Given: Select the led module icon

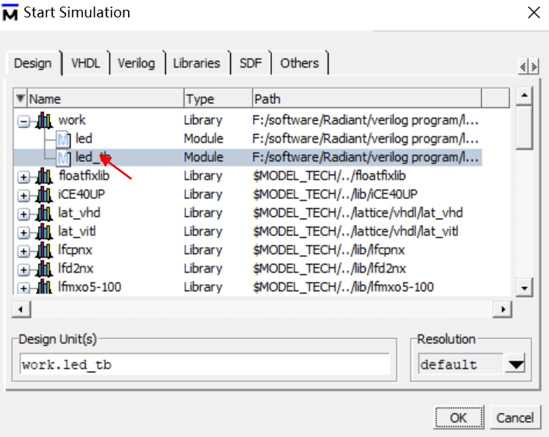Looking at the screenshot, I should [64, 139].
